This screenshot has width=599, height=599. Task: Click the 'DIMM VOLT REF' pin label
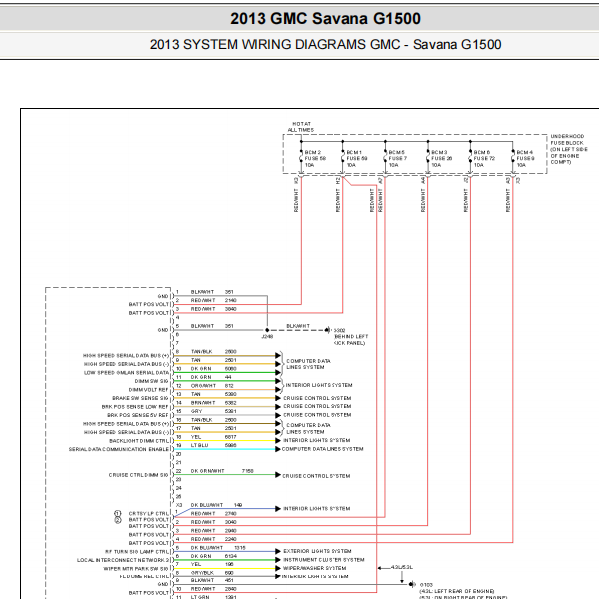pyautogui.click(x=148, y=390)
